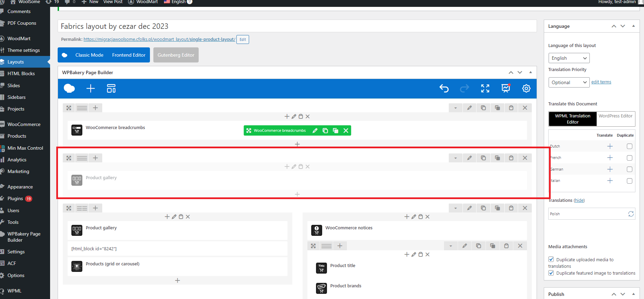Delete the green WooCommerce breadcrumbs element
Image resolution: width=644 pixels, height=299 pixels.
pyautogui.click(x=346, y=130)
